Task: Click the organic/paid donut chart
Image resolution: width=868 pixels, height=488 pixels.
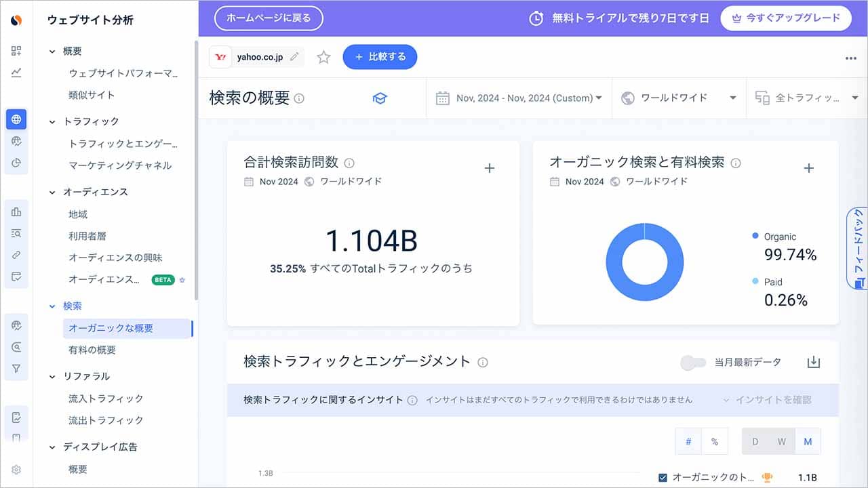Action: (644, 262)
